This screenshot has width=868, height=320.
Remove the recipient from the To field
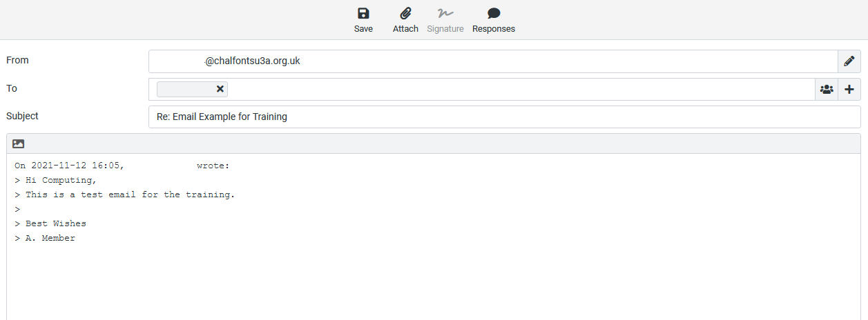tap(220, 89)
